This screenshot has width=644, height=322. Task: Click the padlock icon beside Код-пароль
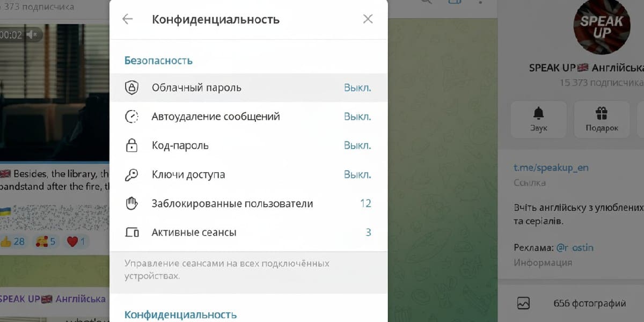131,145
